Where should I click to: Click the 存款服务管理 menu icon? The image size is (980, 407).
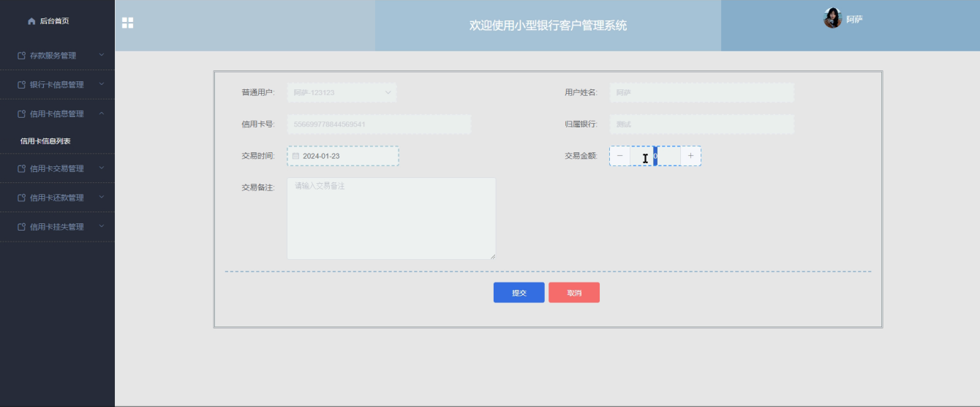coord(22,56)
